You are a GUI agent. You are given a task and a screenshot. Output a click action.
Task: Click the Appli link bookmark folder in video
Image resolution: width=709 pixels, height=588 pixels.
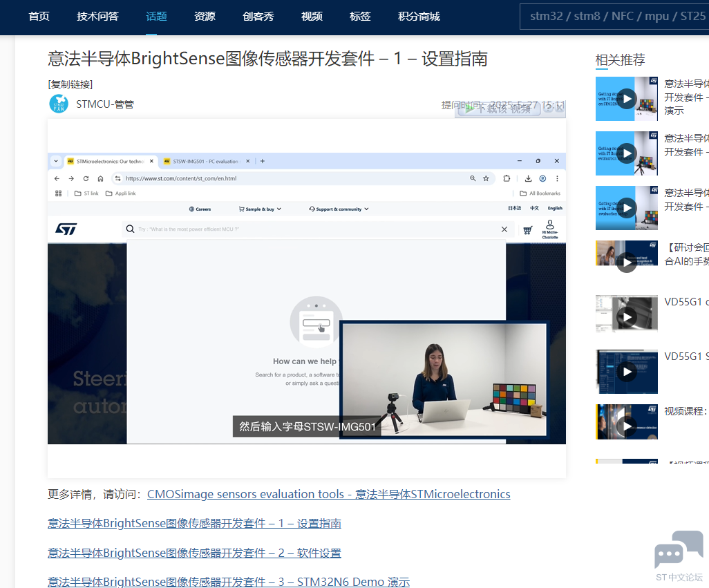[121, 193]
